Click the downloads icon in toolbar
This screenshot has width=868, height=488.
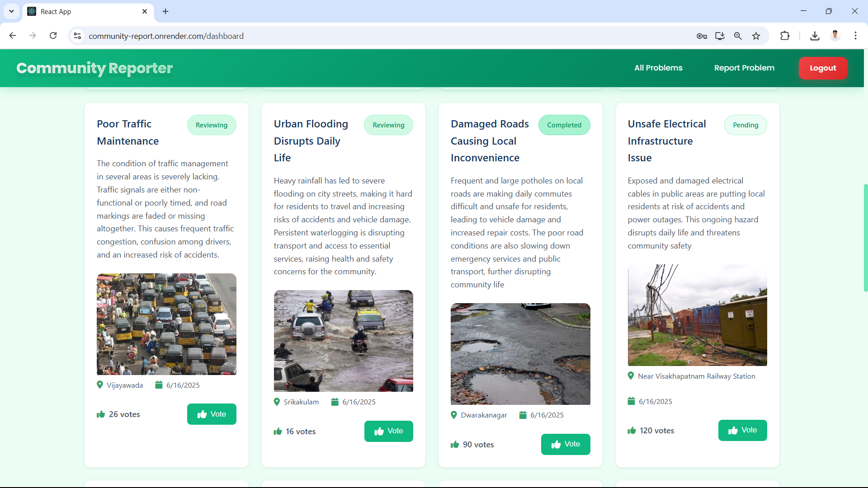(x=815, y=36)
